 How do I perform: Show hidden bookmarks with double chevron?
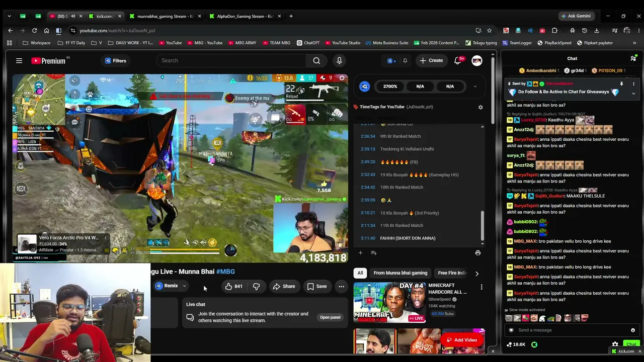[634, 43]
